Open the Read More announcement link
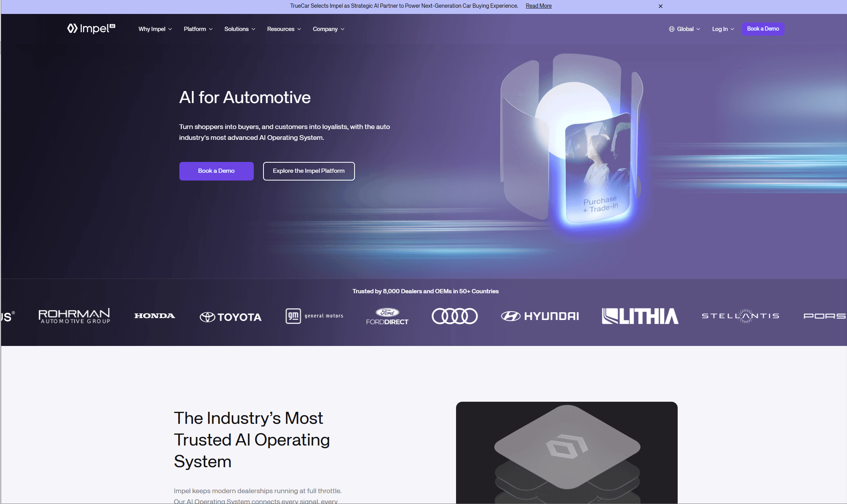The width and height of the screenshot is (847, 504). 539,6
